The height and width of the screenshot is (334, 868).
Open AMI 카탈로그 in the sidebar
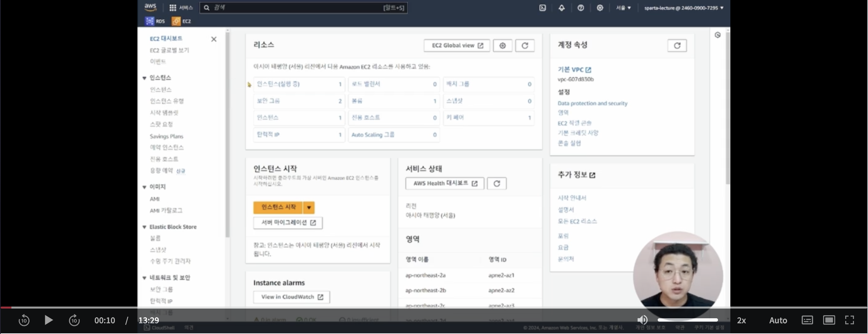coord(166,211)
